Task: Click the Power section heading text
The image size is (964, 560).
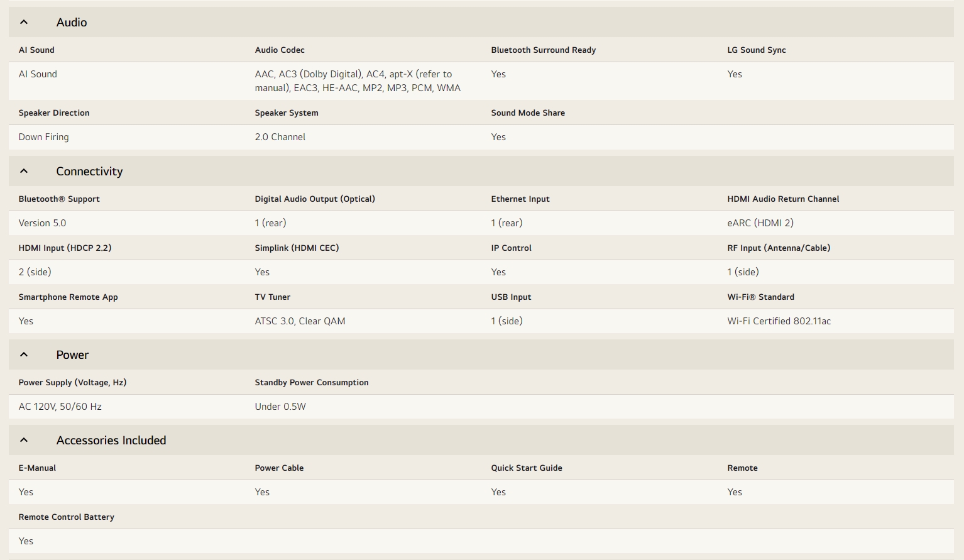Action: click(x=72, y=355)
